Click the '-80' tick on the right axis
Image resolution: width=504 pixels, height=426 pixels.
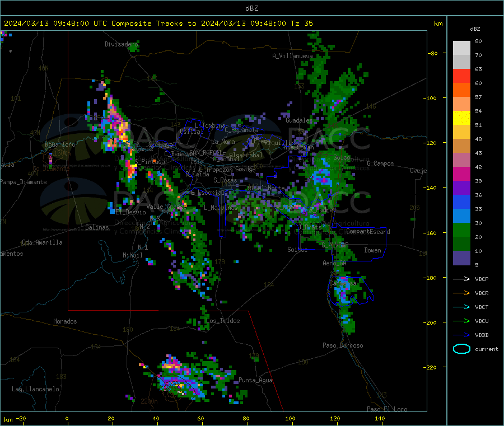(x=433, y=53)
